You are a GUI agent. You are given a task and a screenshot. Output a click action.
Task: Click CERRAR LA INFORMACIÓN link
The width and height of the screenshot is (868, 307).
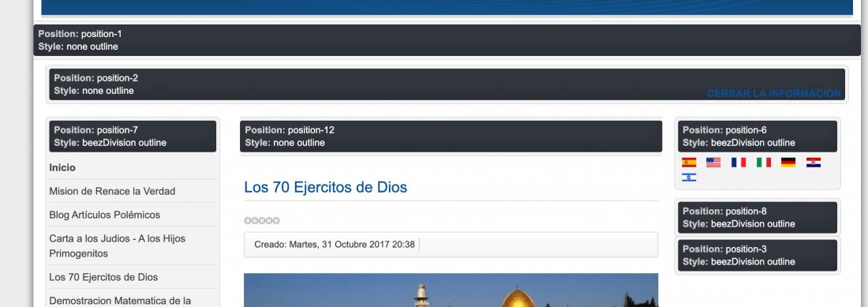coord(774,93)
